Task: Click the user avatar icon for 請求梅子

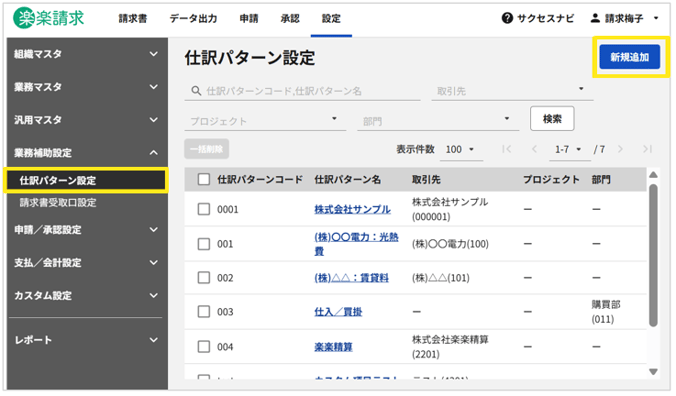Action: [595, 18]
